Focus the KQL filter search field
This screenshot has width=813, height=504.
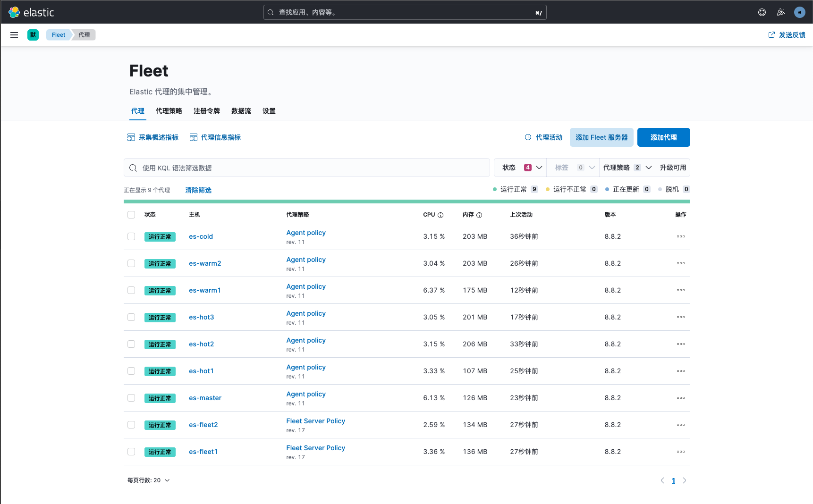[x=307, y=168]
